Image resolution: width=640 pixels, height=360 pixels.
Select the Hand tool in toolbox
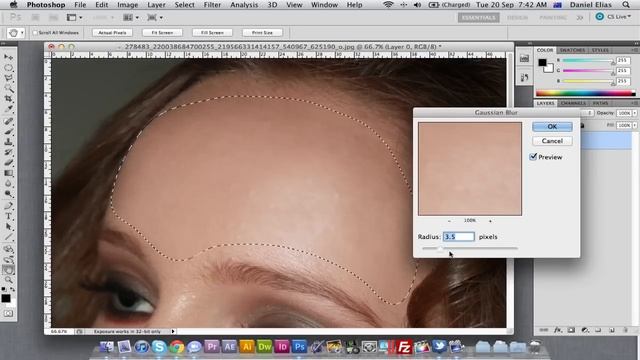click(x=8, y=269)
